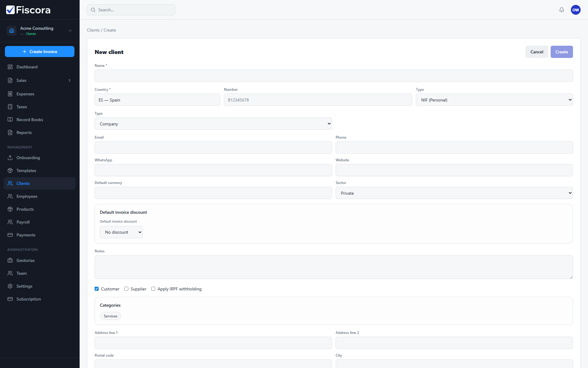This screenshot has height=368, width=588.
Task: Click the Templates box icon
Action: pos(10,171)
